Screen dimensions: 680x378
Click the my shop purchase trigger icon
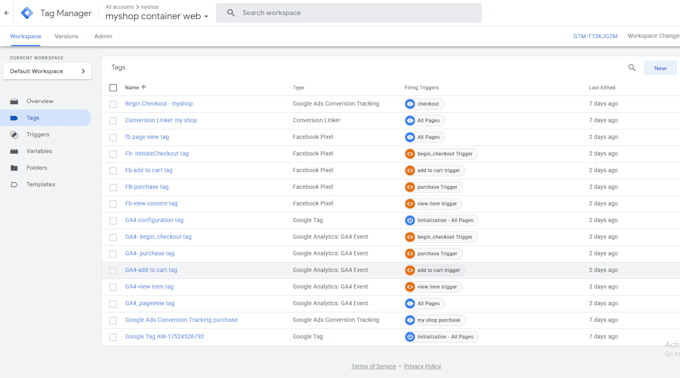click(410, 320)
